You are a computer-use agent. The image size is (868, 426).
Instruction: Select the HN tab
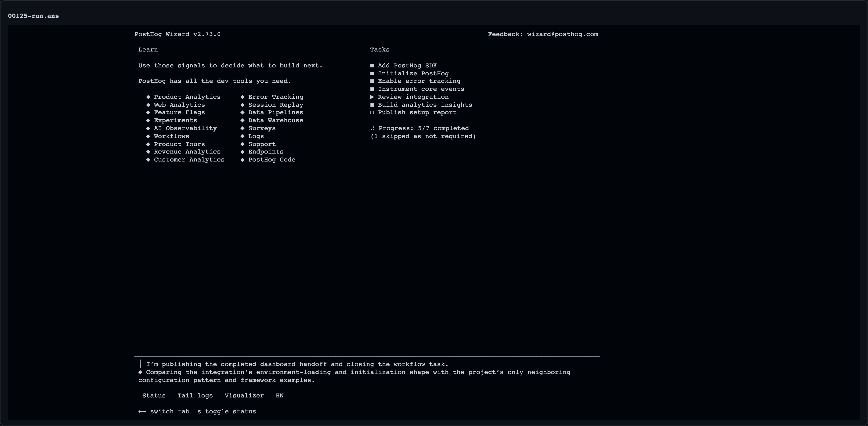tap(280, 396)
